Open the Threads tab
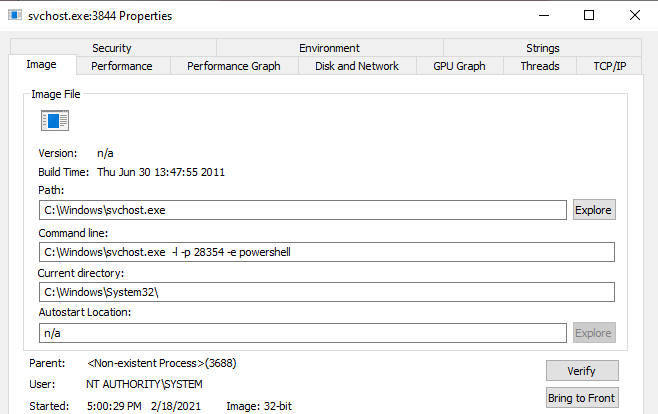The image size is (658, 414). click(539, 66)
